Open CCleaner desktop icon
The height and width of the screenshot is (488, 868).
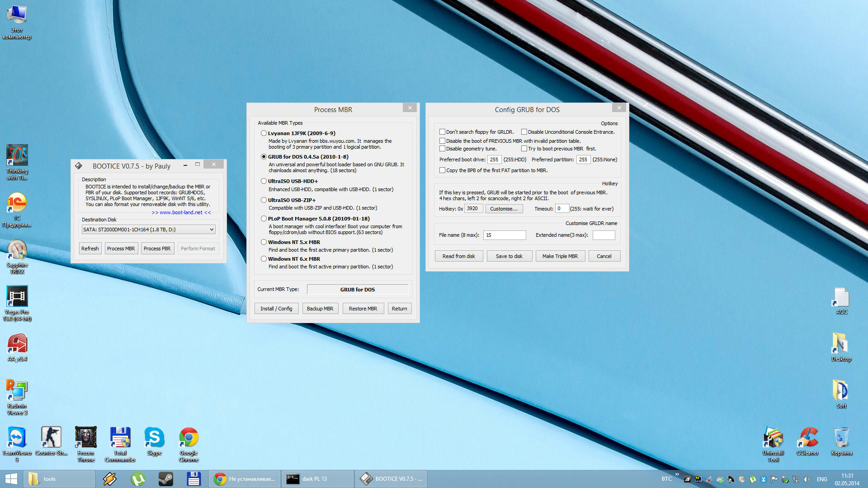807,441
